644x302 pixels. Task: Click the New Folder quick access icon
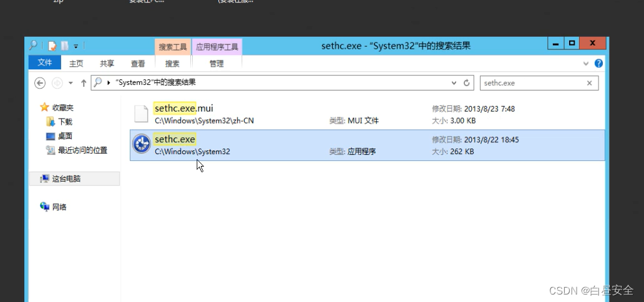pyautogui.click(x=64, y=46)
